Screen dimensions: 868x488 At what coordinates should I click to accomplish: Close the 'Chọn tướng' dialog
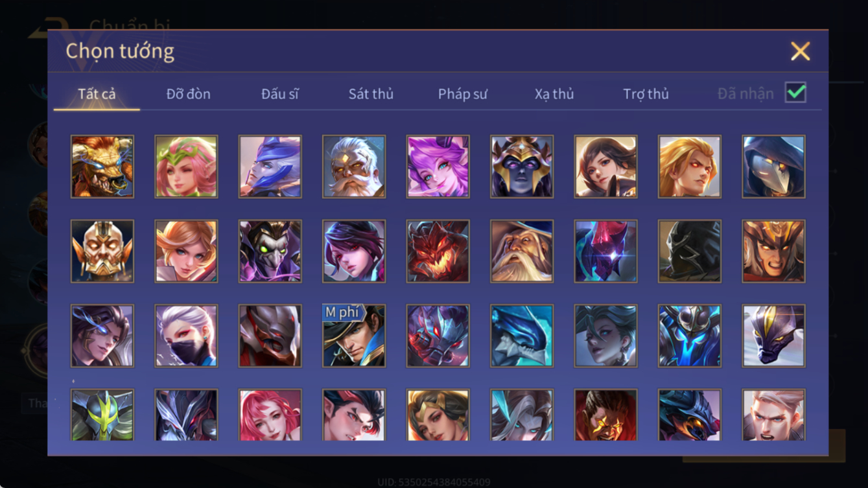(x=801, y=51)
